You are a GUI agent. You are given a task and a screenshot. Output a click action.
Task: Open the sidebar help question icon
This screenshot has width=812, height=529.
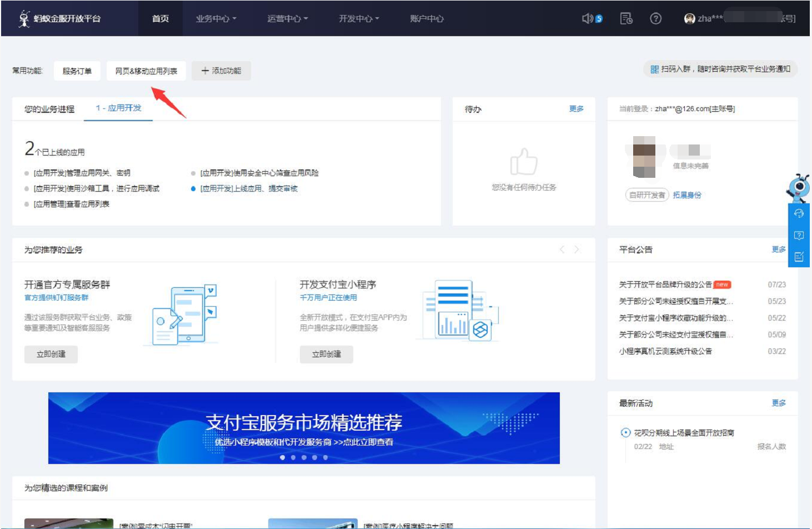point(799,236)
